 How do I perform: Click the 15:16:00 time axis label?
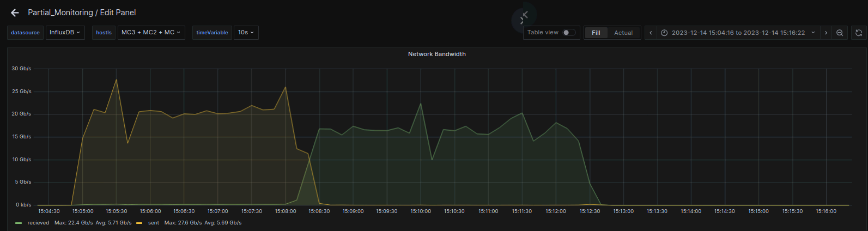[x=826, y=211]
